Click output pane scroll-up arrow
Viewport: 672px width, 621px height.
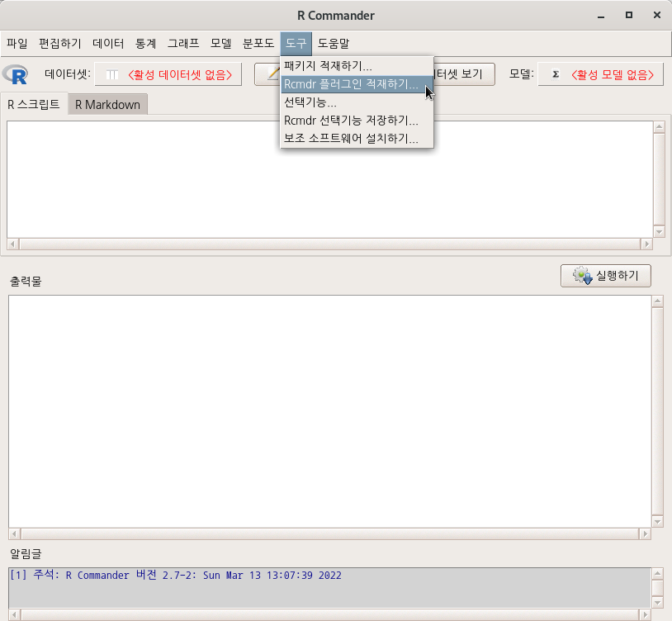coord(657,301)
